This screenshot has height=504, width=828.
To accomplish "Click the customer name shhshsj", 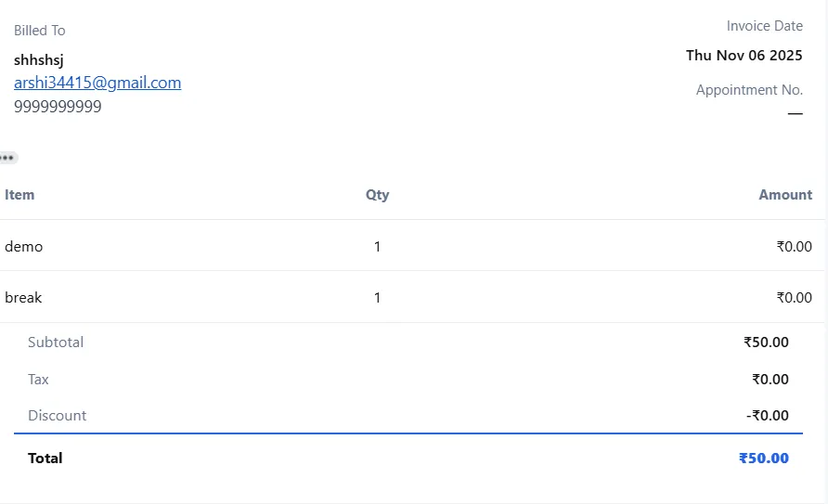I will (39, 59).
